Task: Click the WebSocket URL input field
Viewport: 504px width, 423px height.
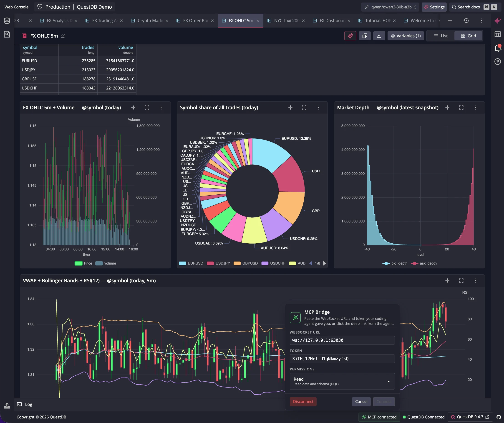Action: [342, 340]
